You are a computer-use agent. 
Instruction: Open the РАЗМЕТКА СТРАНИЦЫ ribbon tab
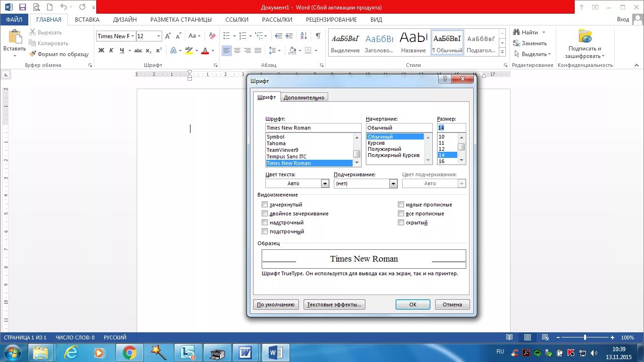click(x=181, y=19)
